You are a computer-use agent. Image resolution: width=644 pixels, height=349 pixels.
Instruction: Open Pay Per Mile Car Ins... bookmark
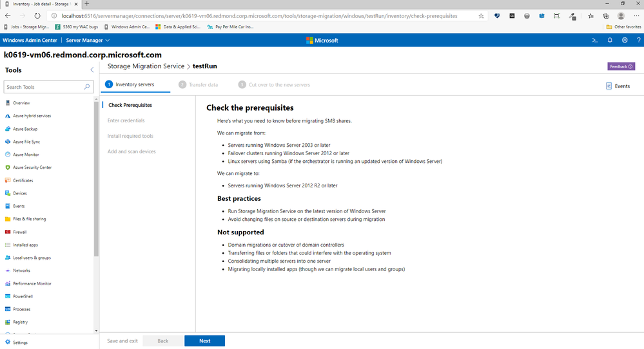click(x=230, y=26)
